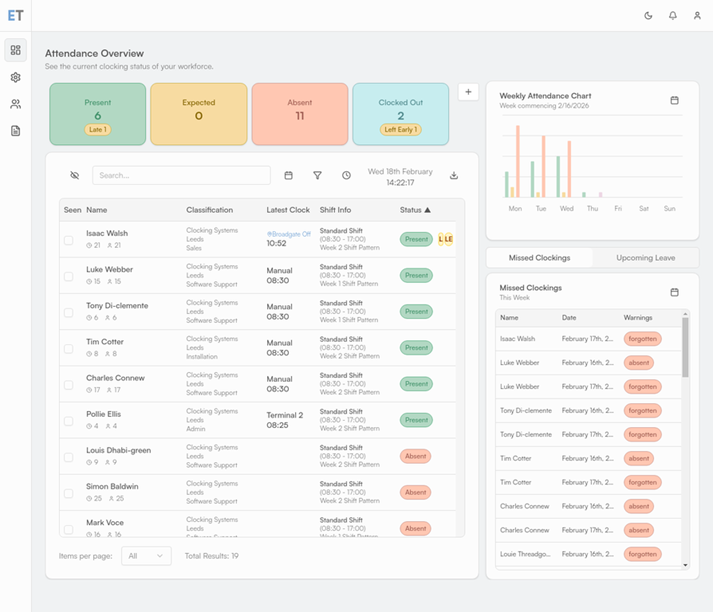Open the Items per page dropdown
The width and height of the screenshot is (713, 612).
pyautogui.click(x=146, y=556)
